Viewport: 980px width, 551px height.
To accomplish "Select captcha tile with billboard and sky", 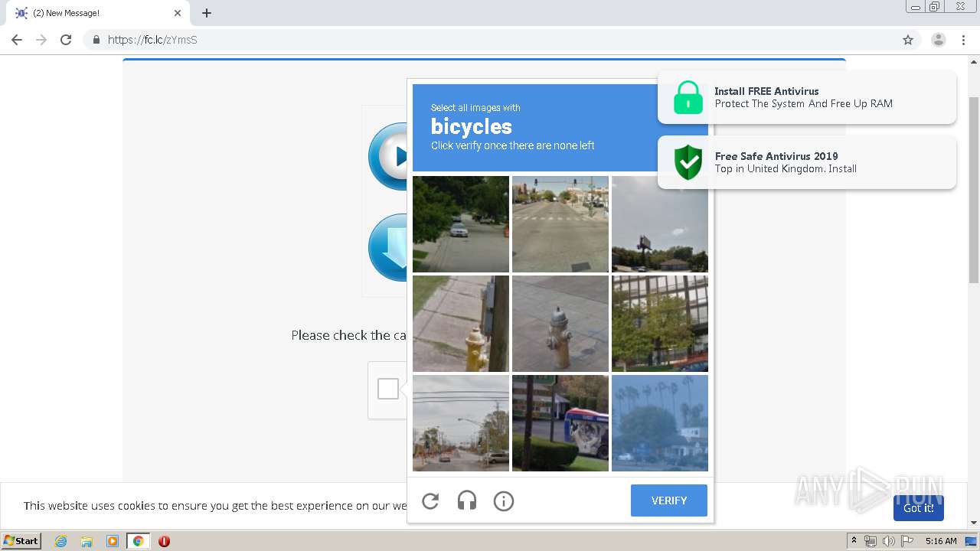I will [660, 224].
